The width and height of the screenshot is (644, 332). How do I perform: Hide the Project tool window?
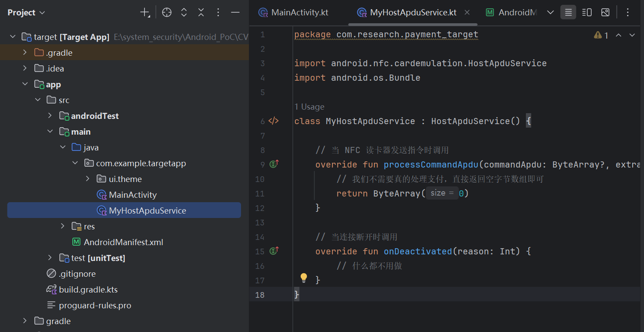(235, 13)
